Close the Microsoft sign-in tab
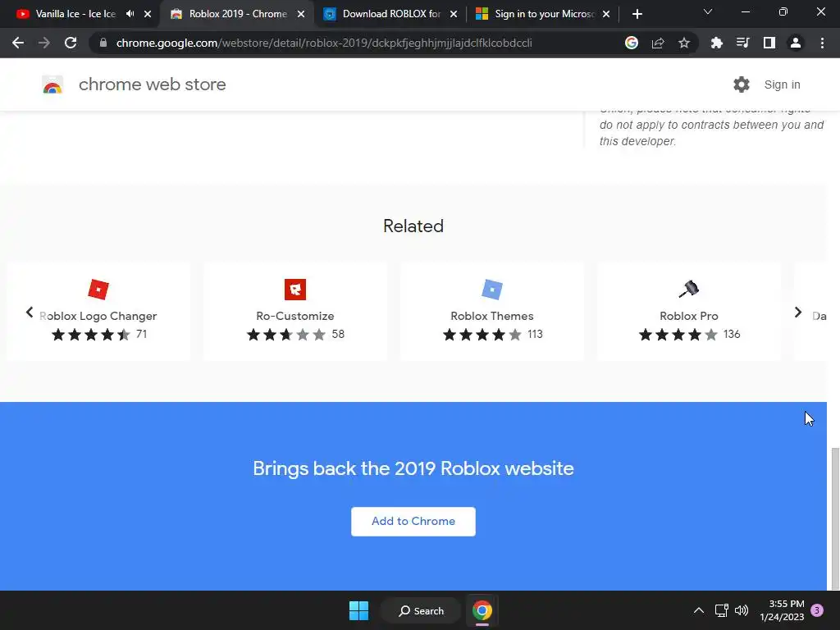 (606, 14)
